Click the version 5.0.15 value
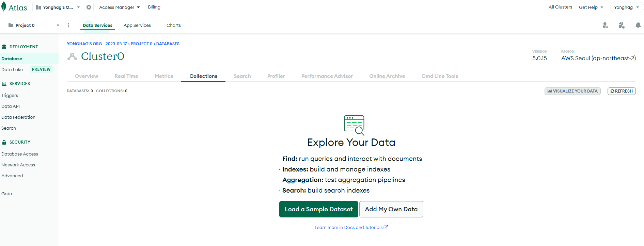Screen dimensions: 644x246 (x=539, y=58)
